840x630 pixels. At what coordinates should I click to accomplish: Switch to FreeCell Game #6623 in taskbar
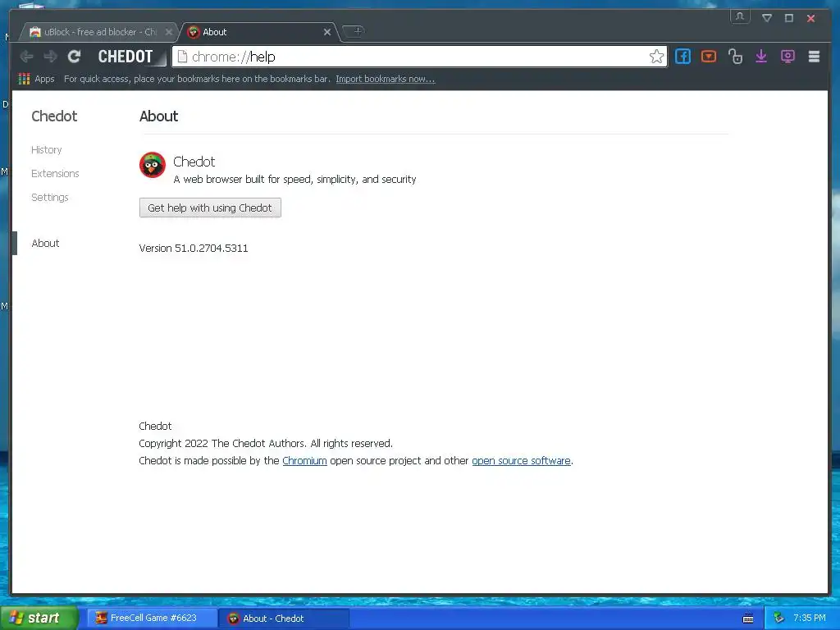(x=153, y=619)
